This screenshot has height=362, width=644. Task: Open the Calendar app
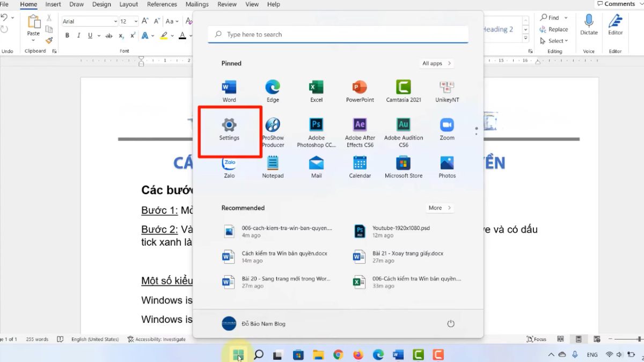(360, 167)
